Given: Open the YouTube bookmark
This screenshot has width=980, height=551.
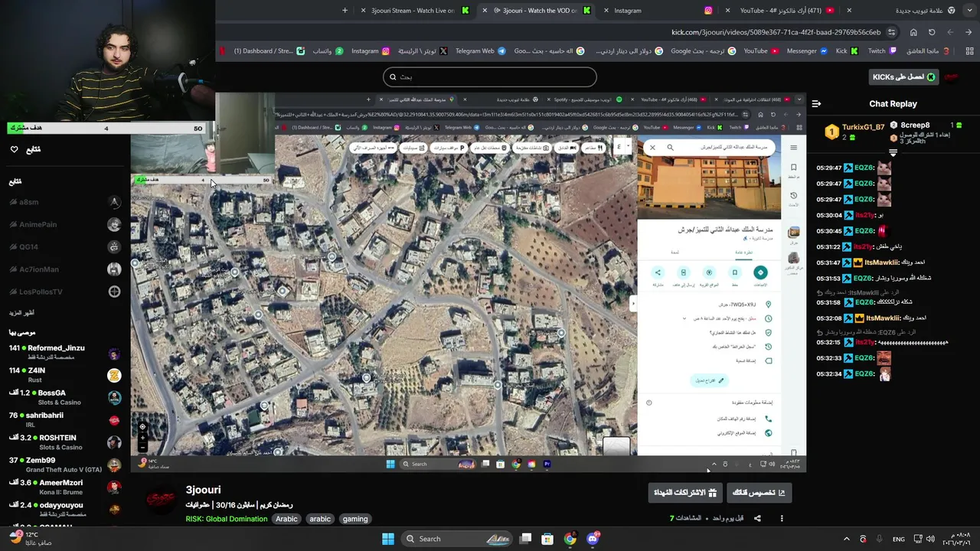Looking at the screenshot, I should tap(760, 51).
